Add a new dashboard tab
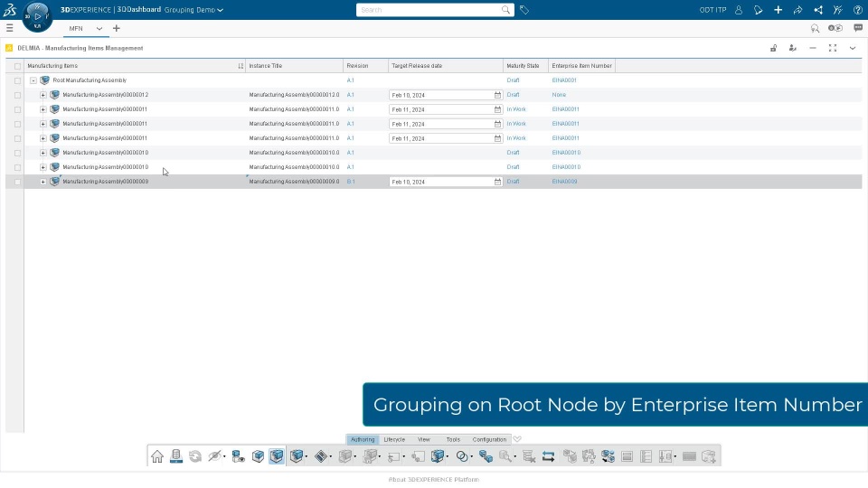Image resolution: width=868 pixels, height=488 pixels. click(117, 28)
